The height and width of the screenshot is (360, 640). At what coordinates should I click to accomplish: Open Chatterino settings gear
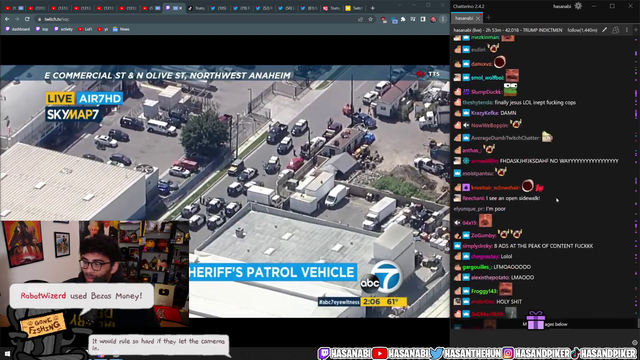578,6
